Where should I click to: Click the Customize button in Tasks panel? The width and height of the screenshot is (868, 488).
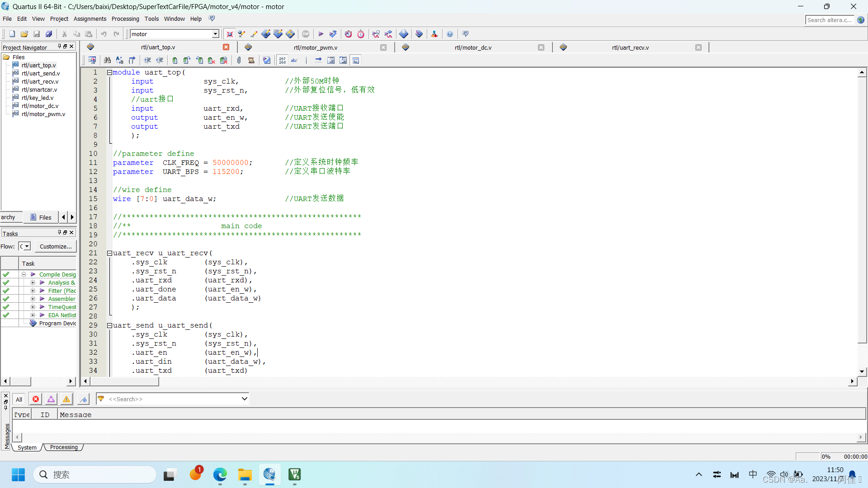click(55, 246)
